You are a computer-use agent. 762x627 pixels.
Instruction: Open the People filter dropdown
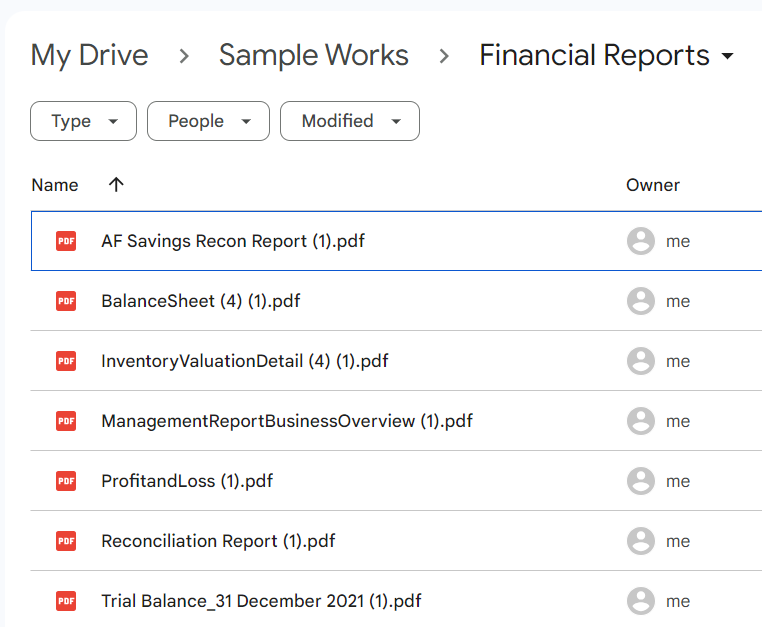click(x=208, y=121)
